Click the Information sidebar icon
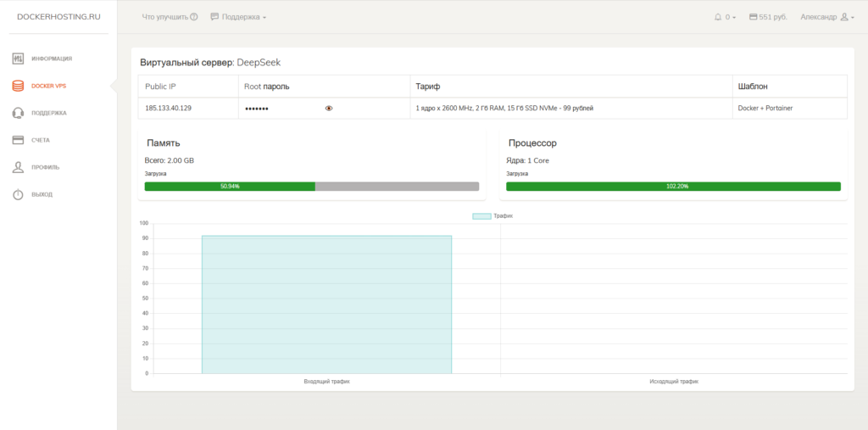Image resolution: width=868 pixels, height=430 pixels. click(18, 59)
